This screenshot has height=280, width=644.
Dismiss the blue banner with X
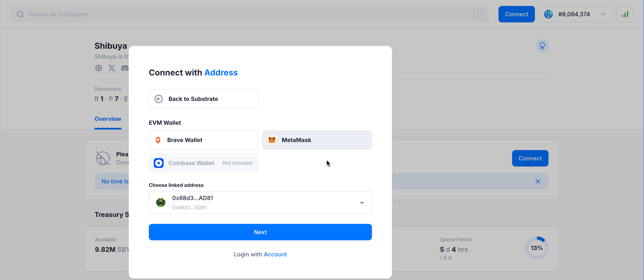pos(538,181)
